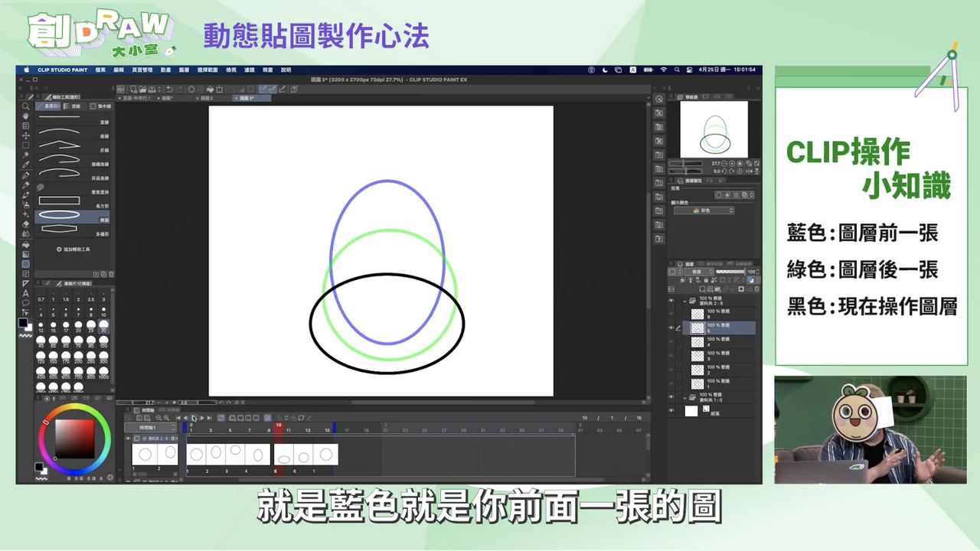
Task: Open the Edit menu (編輯)
Action: tap(119, 70)
